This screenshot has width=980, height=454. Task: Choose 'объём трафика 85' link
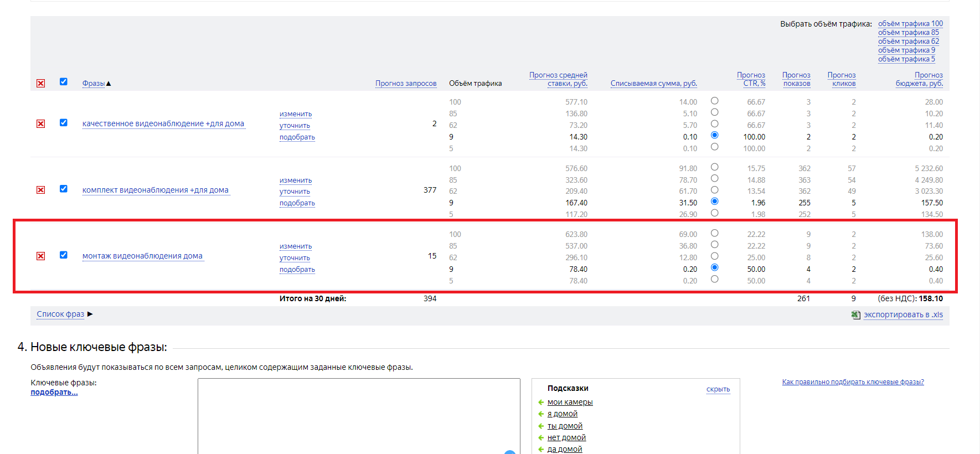pyautogui.click(x=908, y=33)
